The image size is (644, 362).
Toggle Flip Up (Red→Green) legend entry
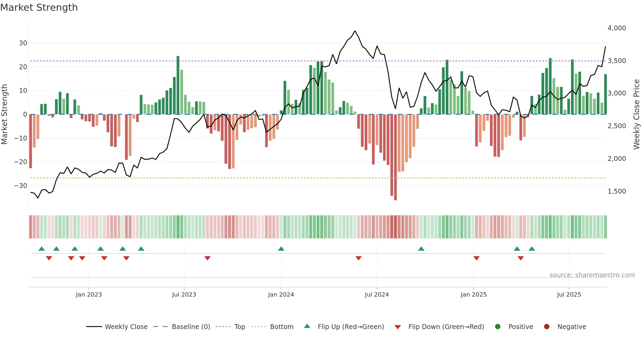[x=344, y=327]
